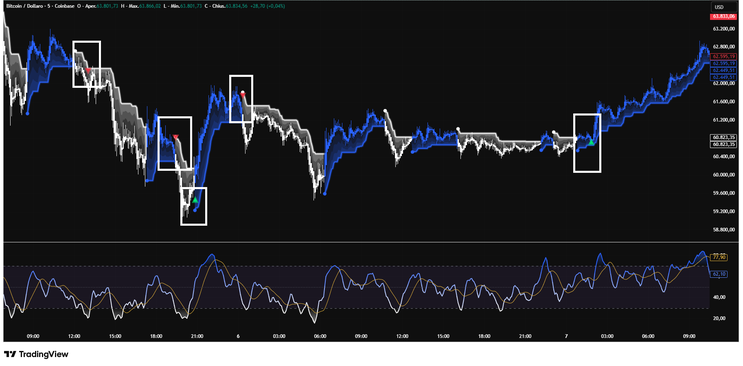The image size is (743, 366).
Task: Click the 62.000,00 price axis label
Action: tap(724, 83)
